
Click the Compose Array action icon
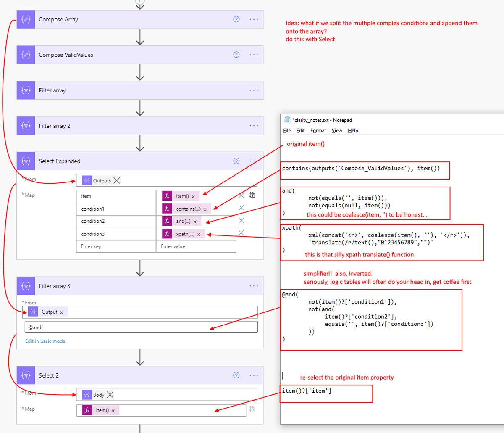point(26,19)
